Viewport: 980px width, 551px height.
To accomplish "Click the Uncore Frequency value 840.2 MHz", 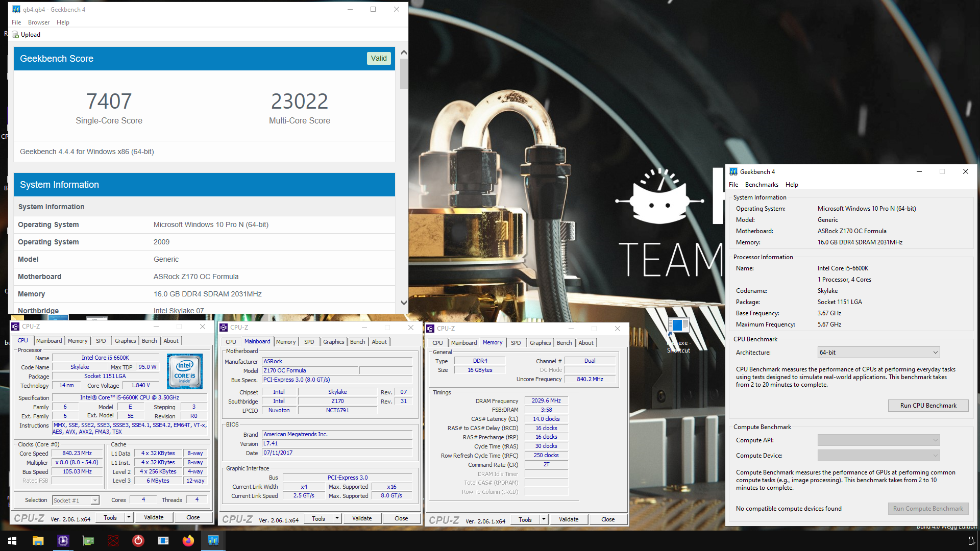I will [590, 379].
